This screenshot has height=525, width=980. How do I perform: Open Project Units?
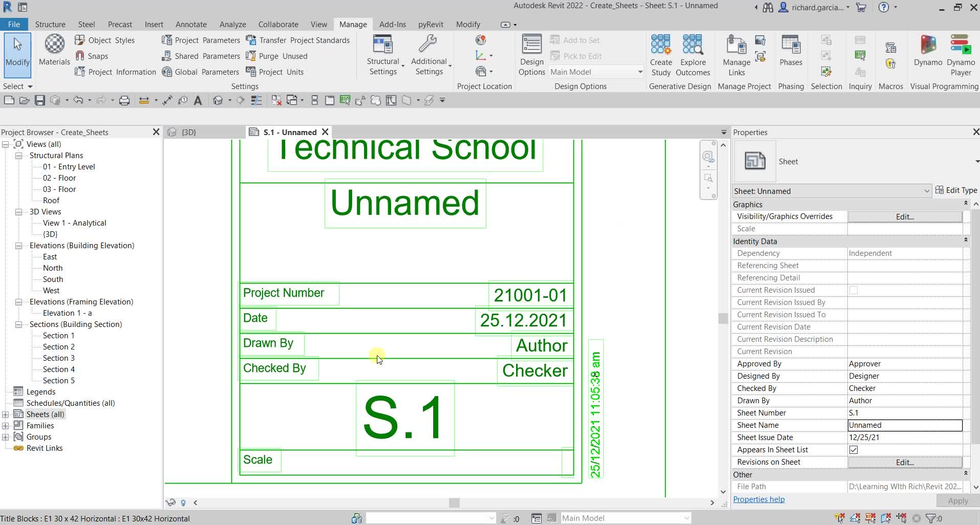click(x=275, y=72)
